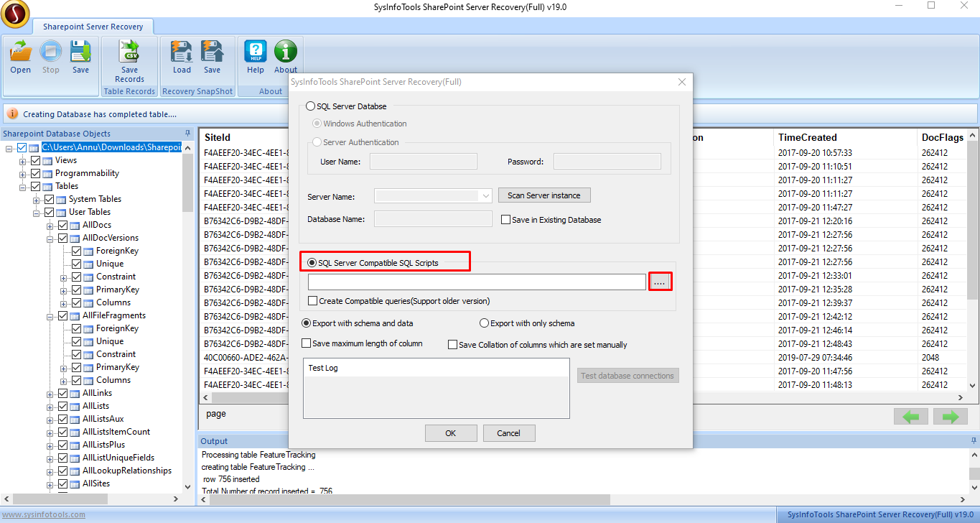This screenshot has height=523, width=980.
Task: Tick Save Collation of columns checkbox
Action: click(452, 345)
